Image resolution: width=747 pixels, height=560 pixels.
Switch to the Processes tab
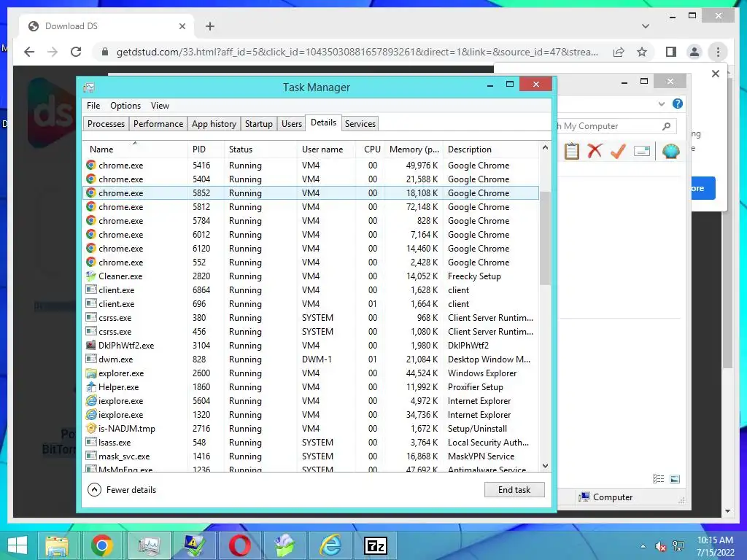[106, 124]
